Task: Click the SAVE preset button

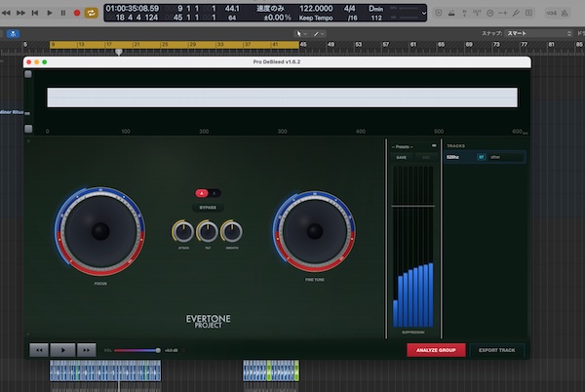Action: coord(402,157)
